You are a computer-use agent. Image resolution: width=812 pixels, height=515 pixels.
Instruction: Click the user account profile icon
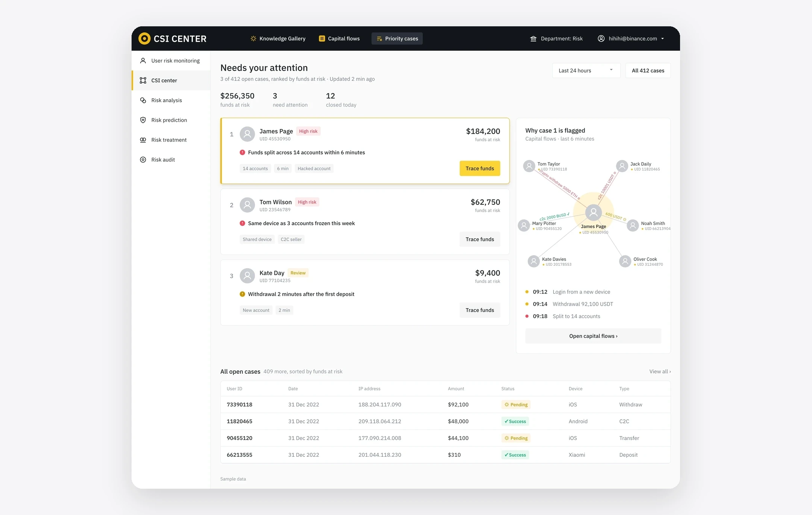point(601,38)
